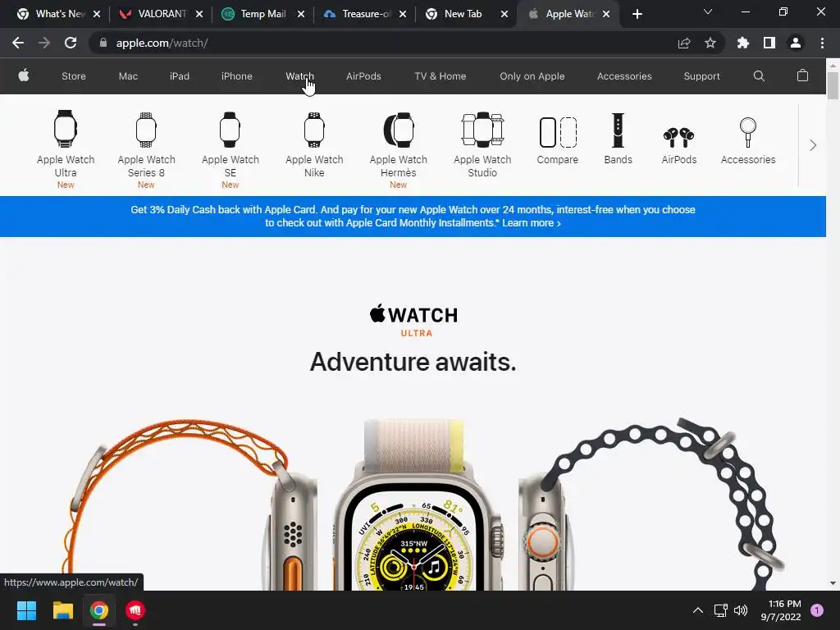Open the AirPods navigation menu item
This screenshot has height=630, width=840.
[363, 76]
